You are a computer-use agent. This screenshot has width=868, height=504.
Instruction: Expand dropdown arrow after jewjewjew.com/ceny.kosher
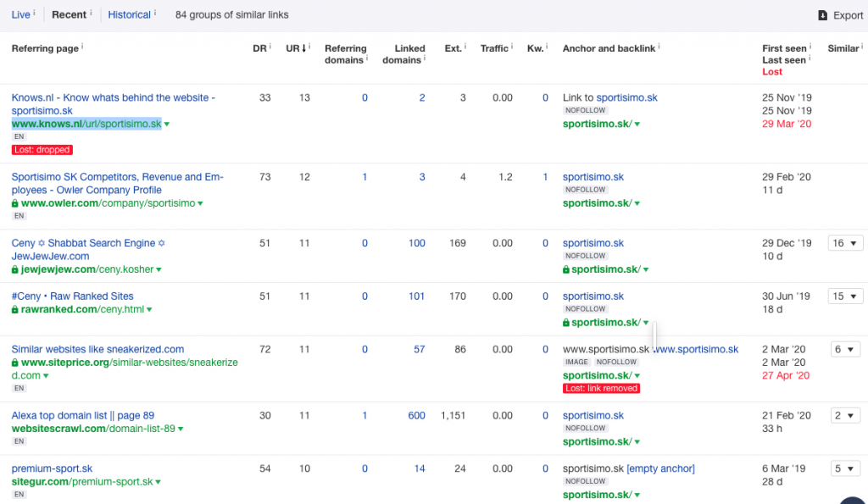coord(159,270)
